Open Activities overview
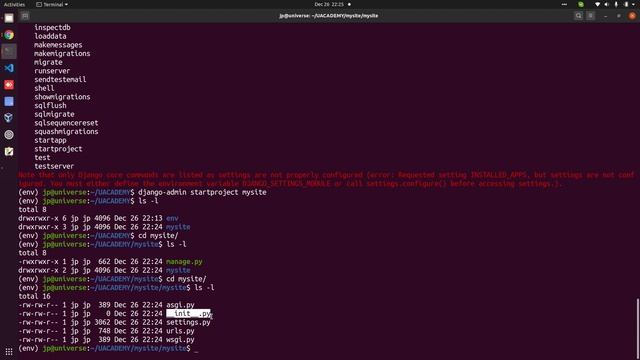This screenshot has height=360, width=640. point(14,4)
